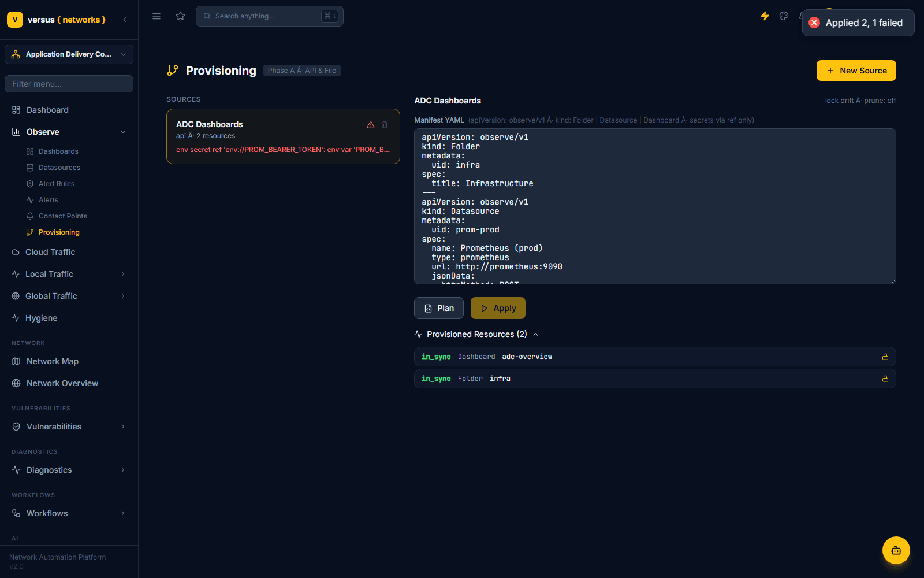Screen dimensions: 924x578
Task: Expand the Local Traffic submenu
Action: (123, 274)
